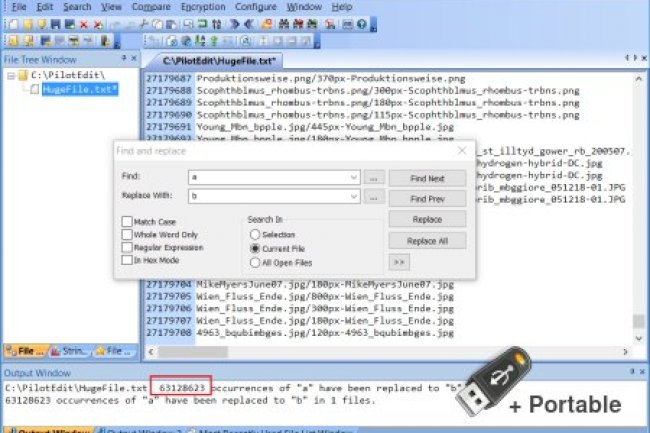Viewport: 650px width, 433px height.
Task: Select the All Open Files radio button
Action: point(255,262)
